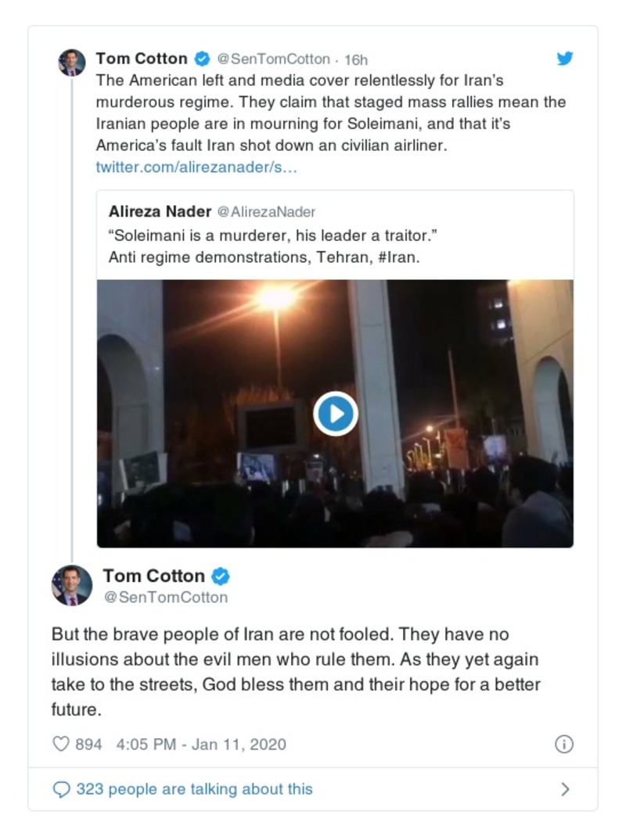Open the @AlirezaNader handle
Screen dimensions: 626x840
tap(266, 212)
